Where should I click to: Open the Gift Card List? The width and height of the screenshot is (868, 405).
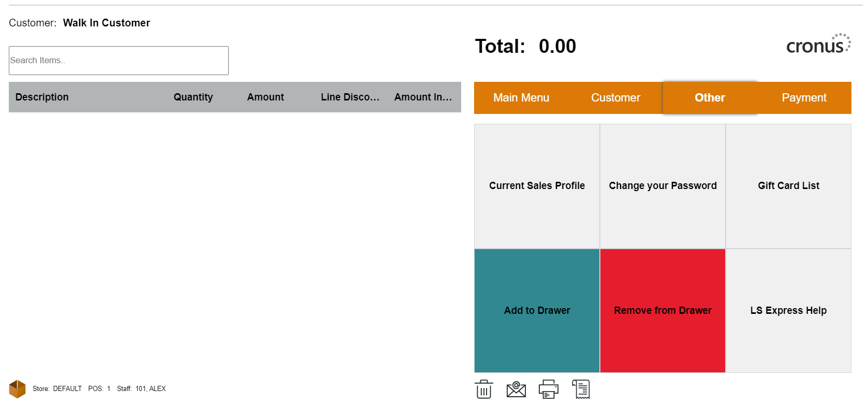coord(788,186)
